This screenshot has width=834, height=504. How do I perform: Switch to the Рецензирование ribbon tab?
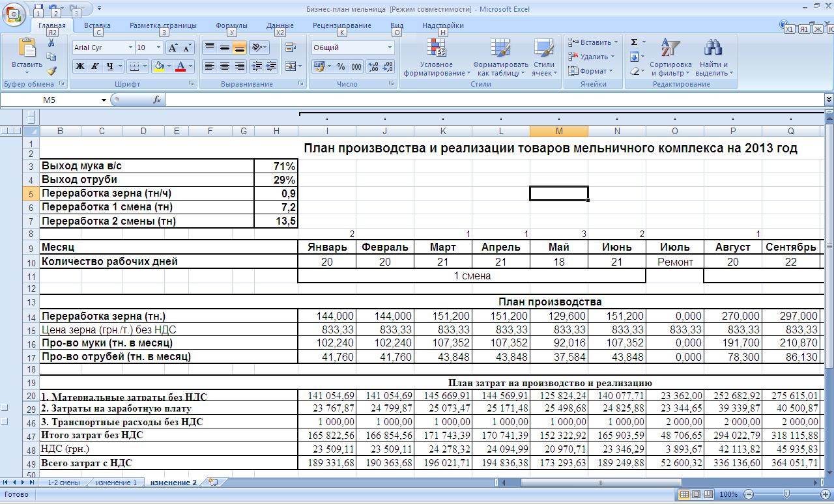[x=342, y=25]
